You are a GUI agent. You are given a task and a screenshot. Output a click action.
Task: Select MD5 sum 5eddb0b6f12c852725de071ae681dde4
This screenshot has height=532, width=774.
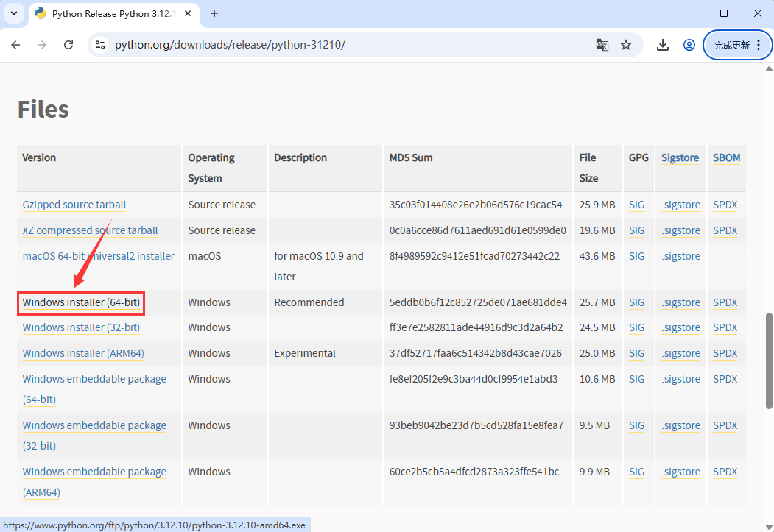pyautogui.click(x=478, y=302)
